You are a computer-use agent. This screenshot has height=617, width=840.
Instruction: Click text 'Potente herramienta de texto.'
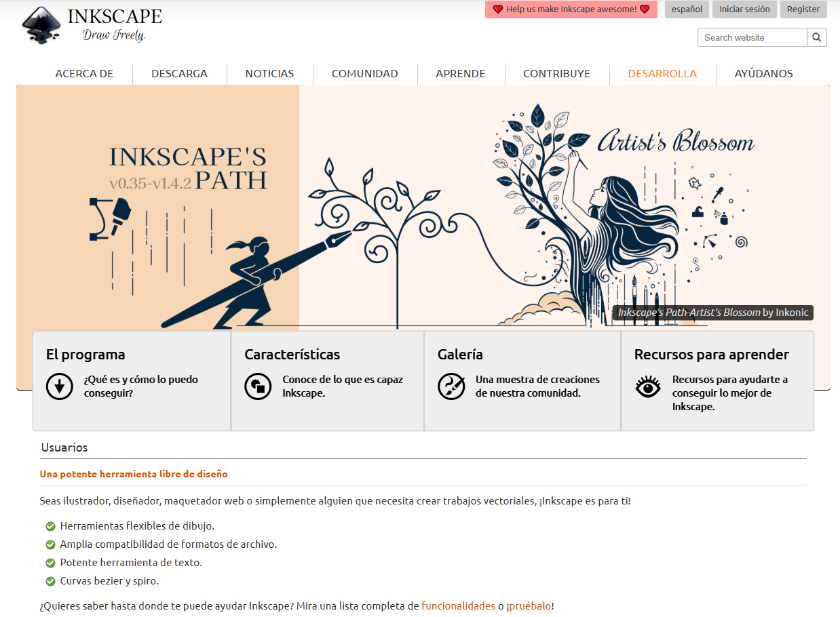[131, 563]
